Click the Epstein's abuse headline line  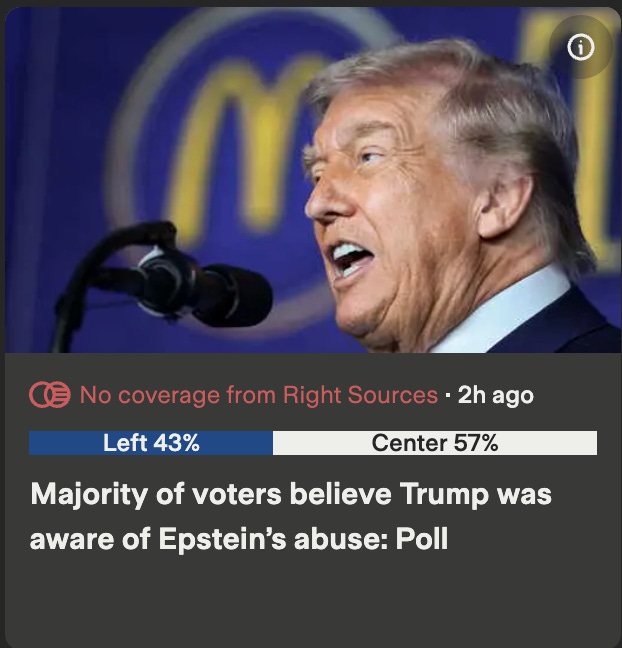(239, 539)
